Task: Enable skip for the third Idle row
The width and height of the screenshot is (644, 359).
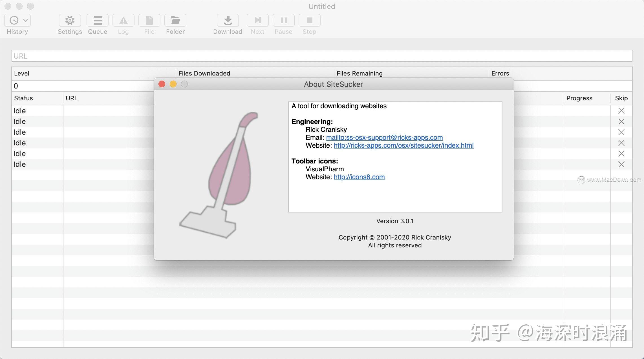Action: coord(621,132)
